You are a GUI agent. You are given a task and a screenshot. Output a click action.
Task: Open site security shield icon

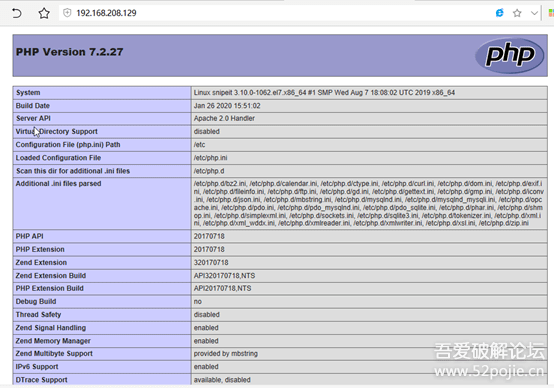coord(67,13)
